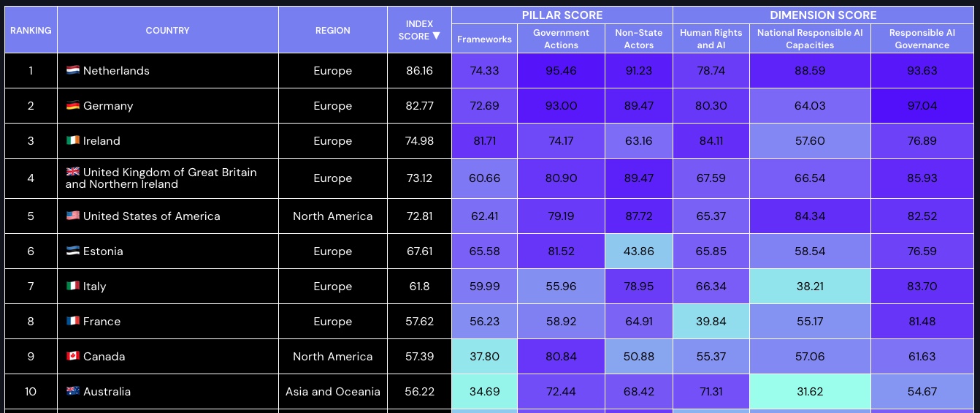The width and height of the screenshot is (980, 413).
Task: Click the Ireland flag icon
Action: coord(72,141)
